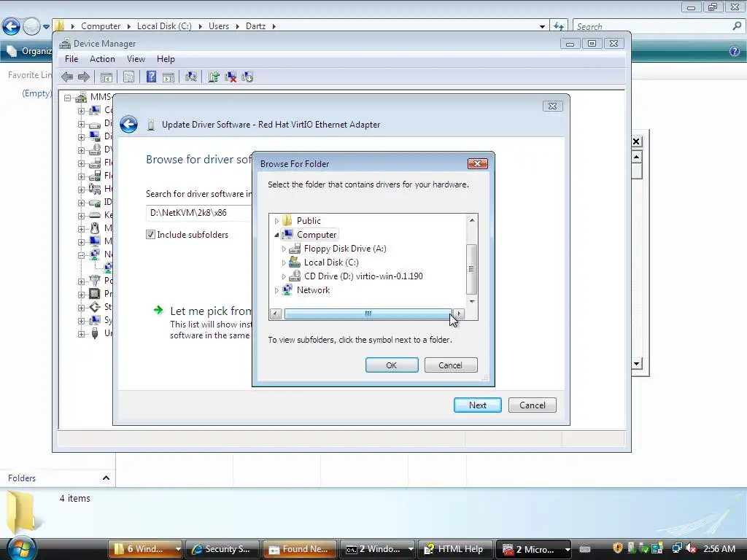Click OK in Browse For Folder dialog

click(x=392, y=365)
